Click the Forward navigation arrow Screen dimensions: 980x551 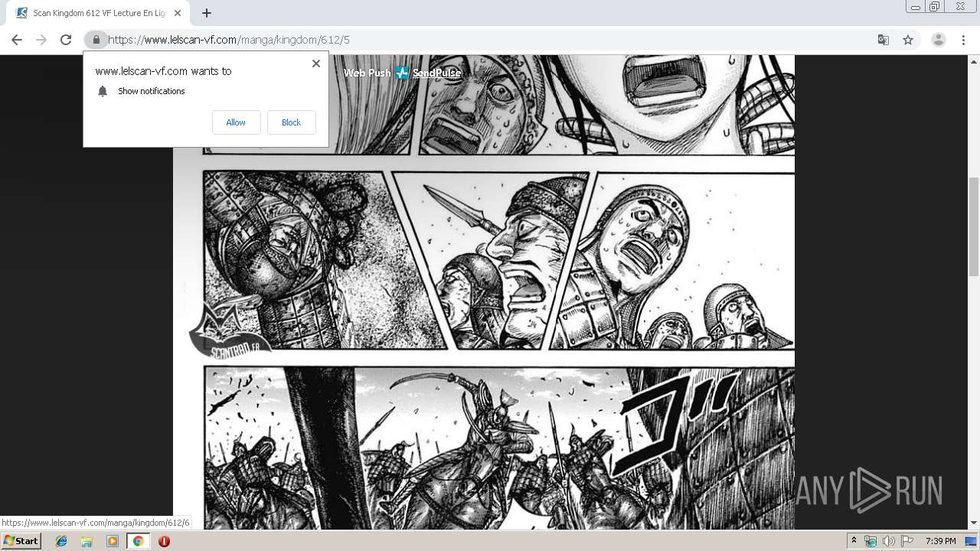tap(41, 40)
